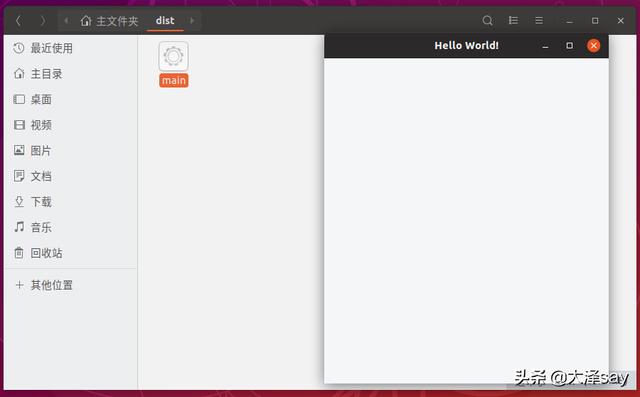The width and height of the screenshot is (640, 397).
Task: Close the Files window
Action: click(620, 20)
